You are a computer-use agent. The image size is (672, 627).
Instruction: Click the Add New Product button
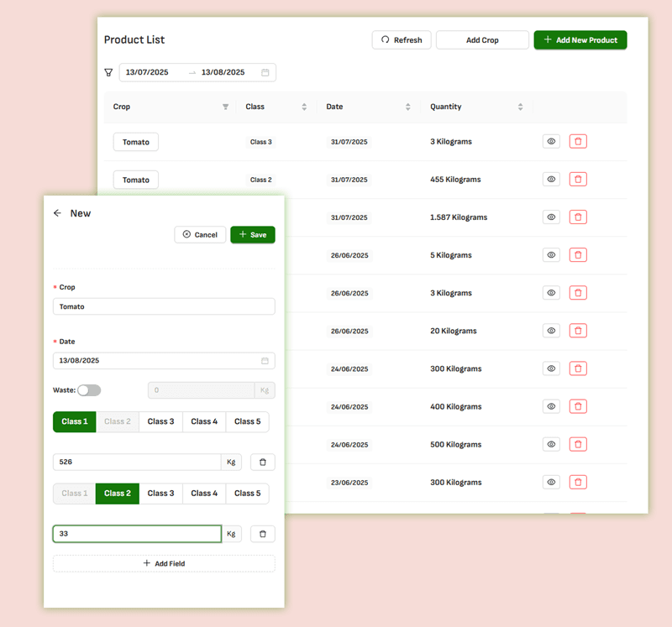click(x=580, y=40)
